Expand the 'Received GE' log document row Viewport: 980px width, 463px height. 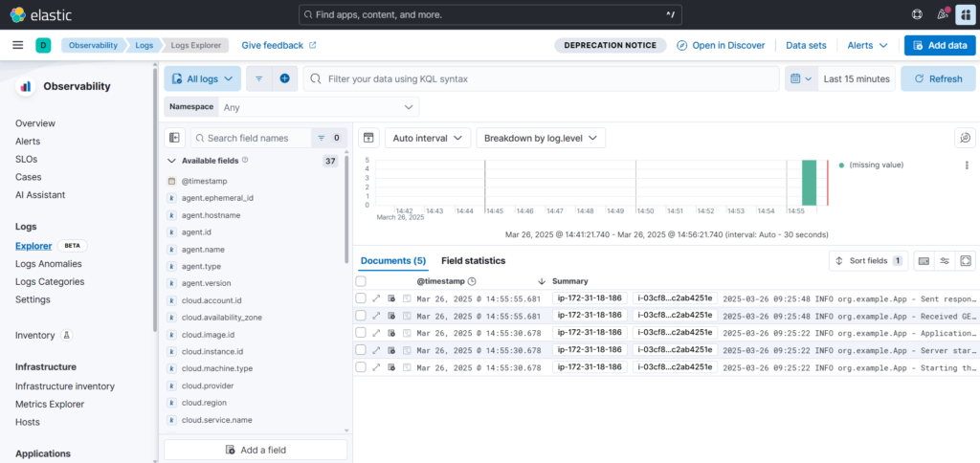pyautogui.click(x=376, y=316)
